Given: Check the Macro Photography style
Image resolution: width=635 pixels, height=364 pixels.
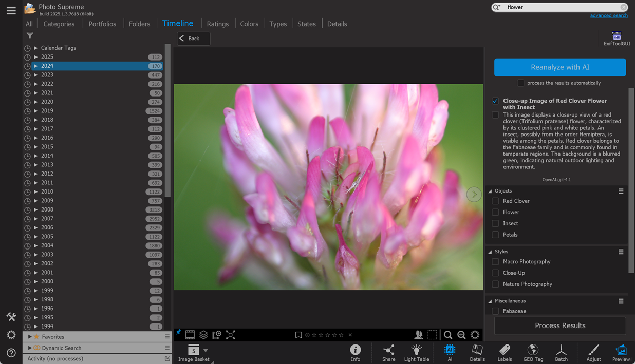Looking at the screenshot, I should pos(495,261).
